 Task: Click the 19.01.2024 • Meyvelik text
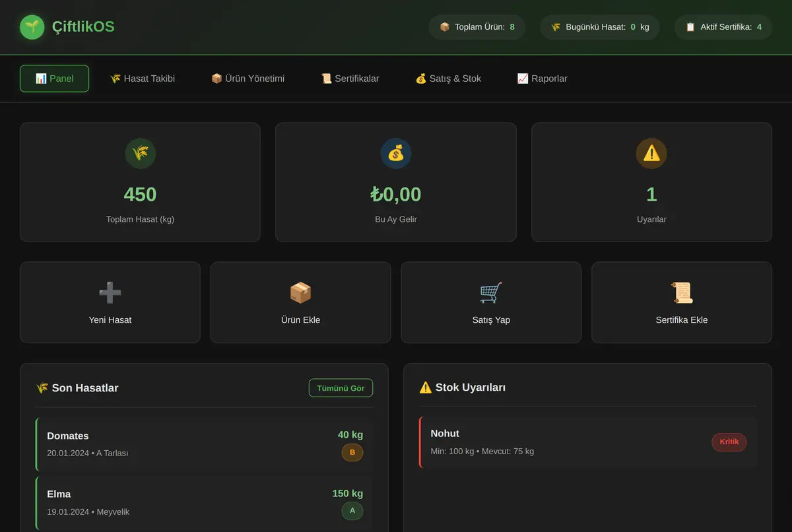[x=88, y=512]
